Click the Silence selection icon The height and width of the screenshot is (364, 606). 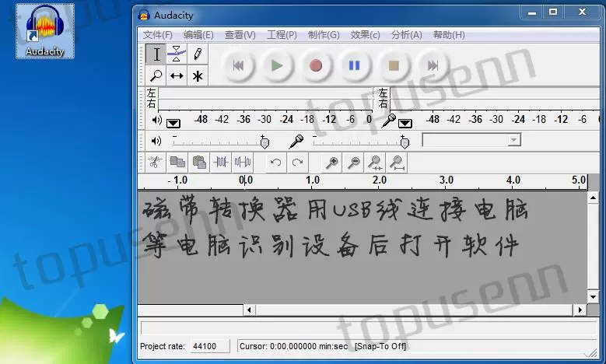243,163
